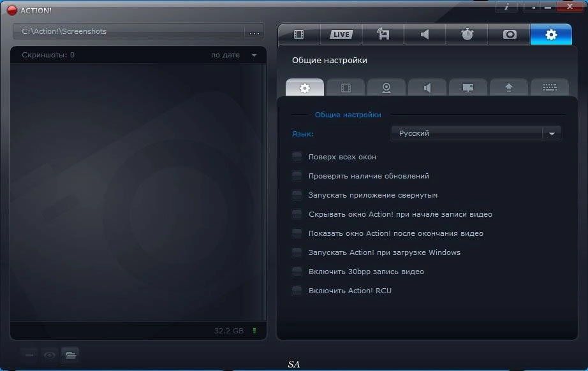
Task: Click the eye preview button below list
Action: click(50, 355)
